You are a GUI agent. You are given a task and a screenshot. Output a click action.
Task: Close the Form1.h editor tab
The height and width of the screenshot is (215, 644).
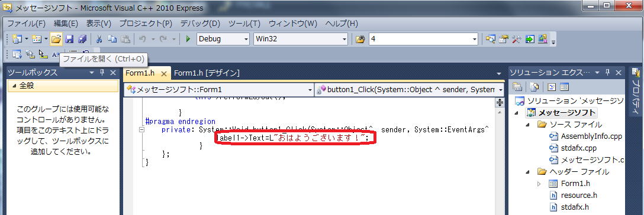(x=163, y=74)
